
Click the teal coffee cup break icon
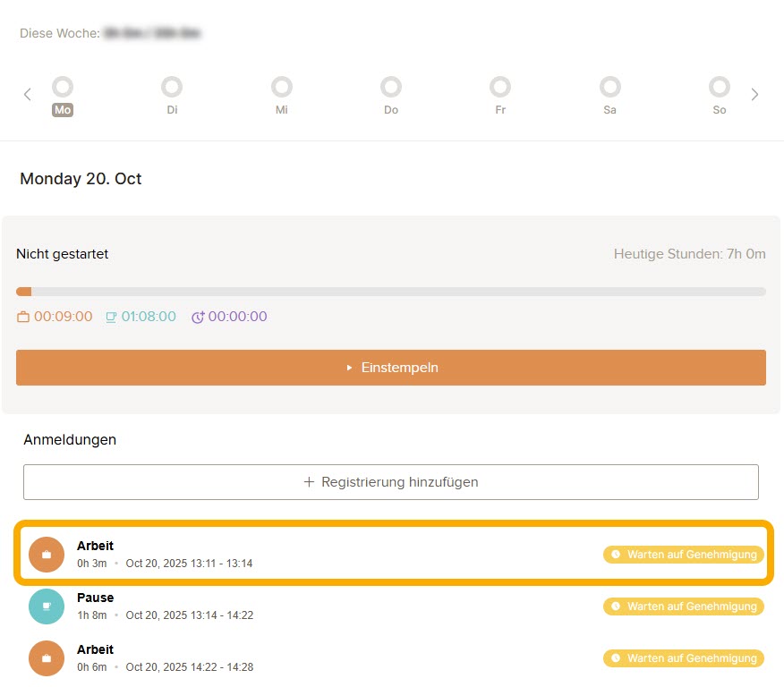[x=112, y=317]
